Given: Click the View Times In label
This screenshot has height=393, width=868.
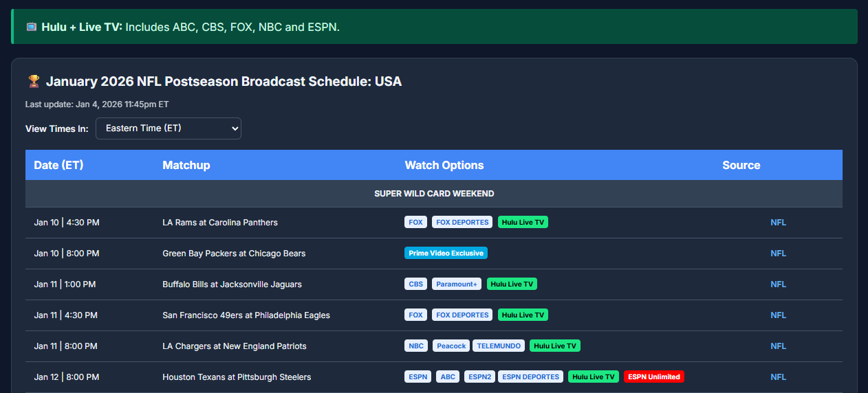Looking at the screenshot, I should (57, 128).
